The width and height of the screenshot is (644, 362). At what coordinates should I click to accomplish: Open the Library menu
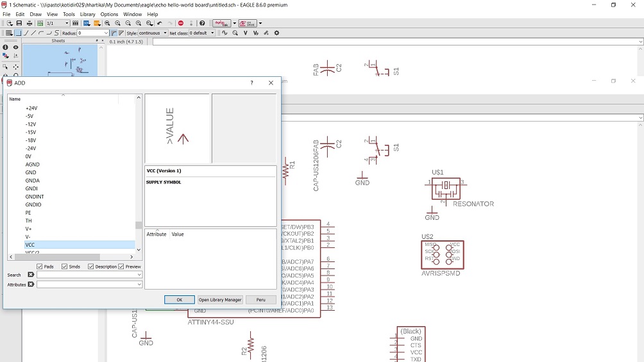87,14
